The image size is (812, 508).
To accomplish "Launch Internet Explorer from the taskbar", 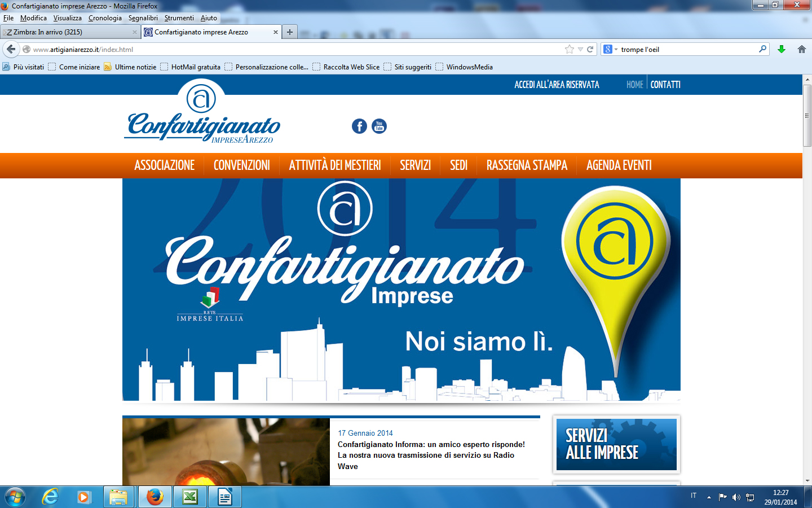I will pos(50,497).
